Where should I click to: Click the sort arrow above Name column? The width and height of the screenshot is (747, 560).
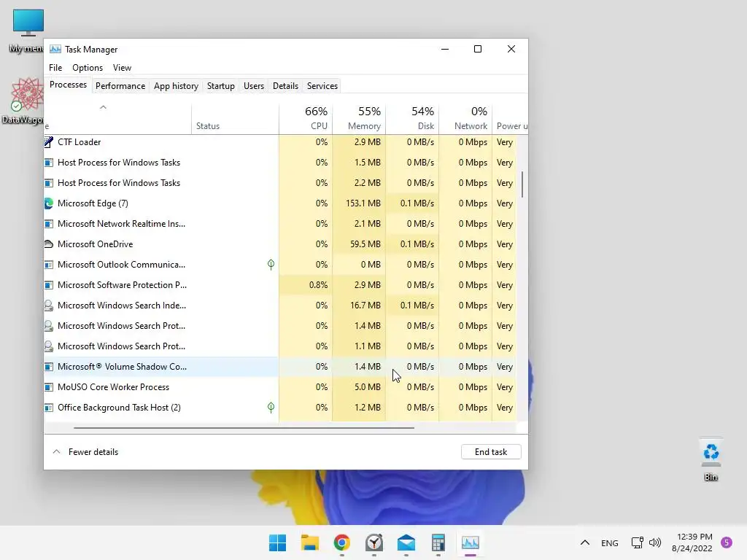103,107
